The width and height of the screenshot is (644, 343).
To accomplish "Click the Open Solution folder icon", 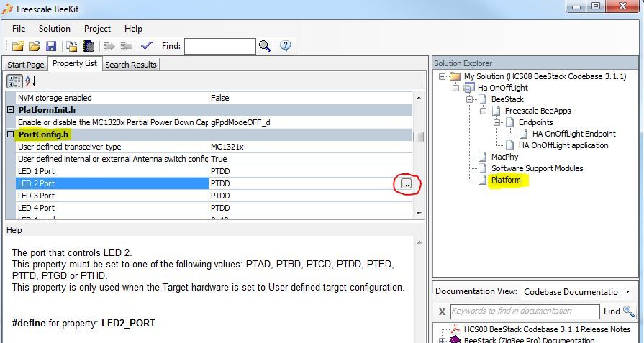I will (35, 46).
